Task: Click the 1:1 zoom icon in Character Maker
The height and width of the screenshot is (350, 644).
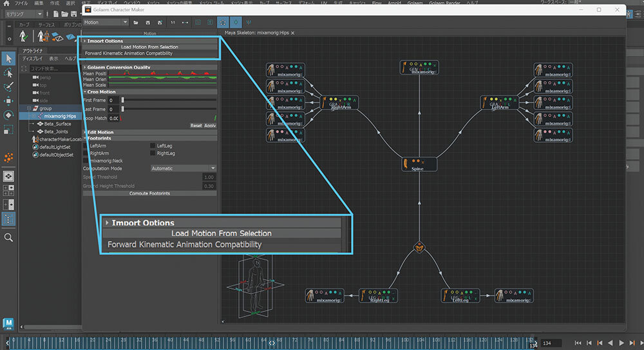Action: click(173, 23)
